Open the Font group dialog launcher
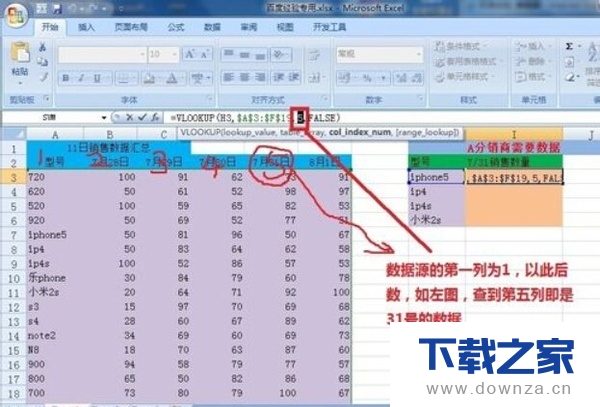600x407 pixels. point(209,99)
